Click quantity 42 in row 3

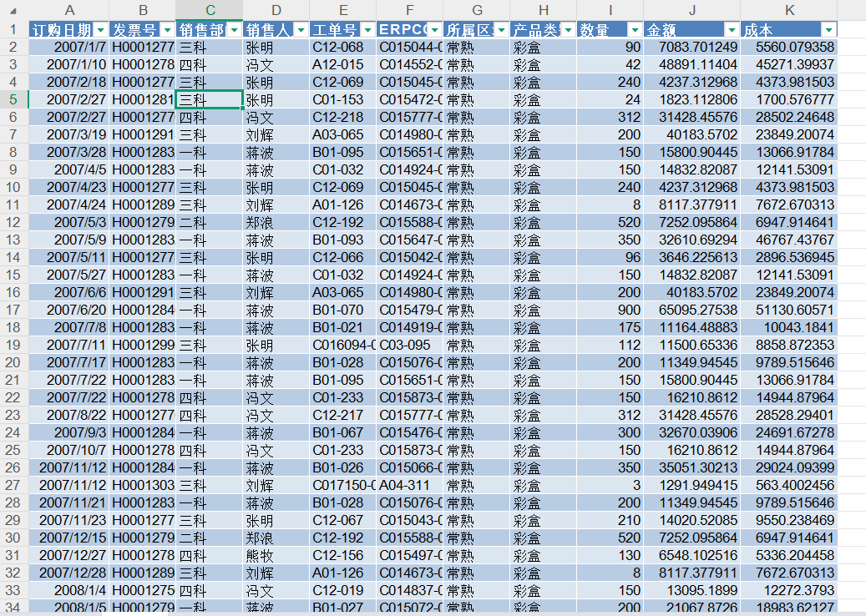tap(610, 64)
